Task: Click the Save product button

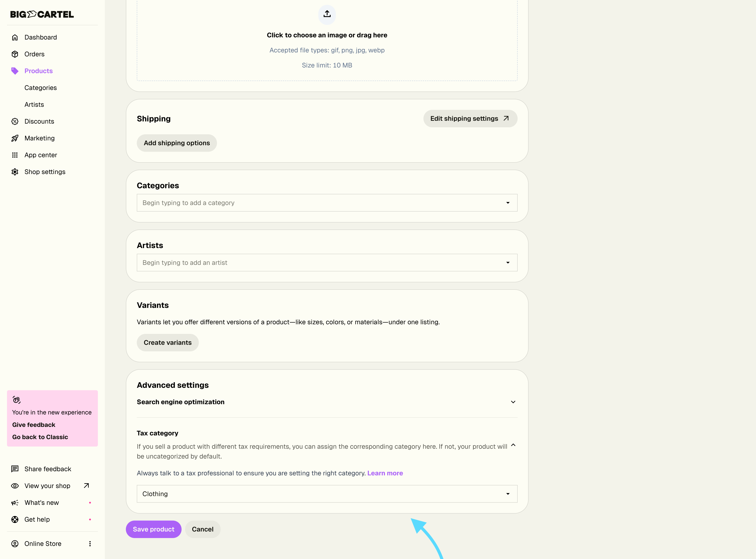Action: coord(153,529)
